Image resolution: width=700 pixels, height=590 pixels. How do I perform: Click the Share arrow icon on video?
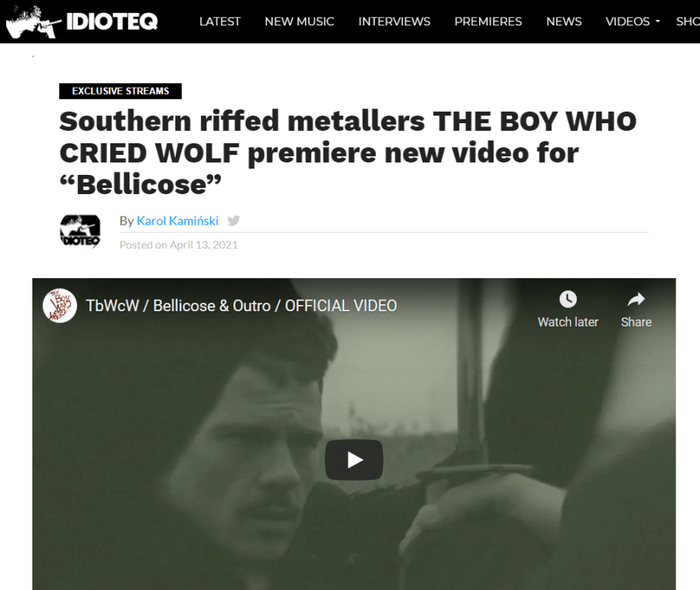coord(636,300)
